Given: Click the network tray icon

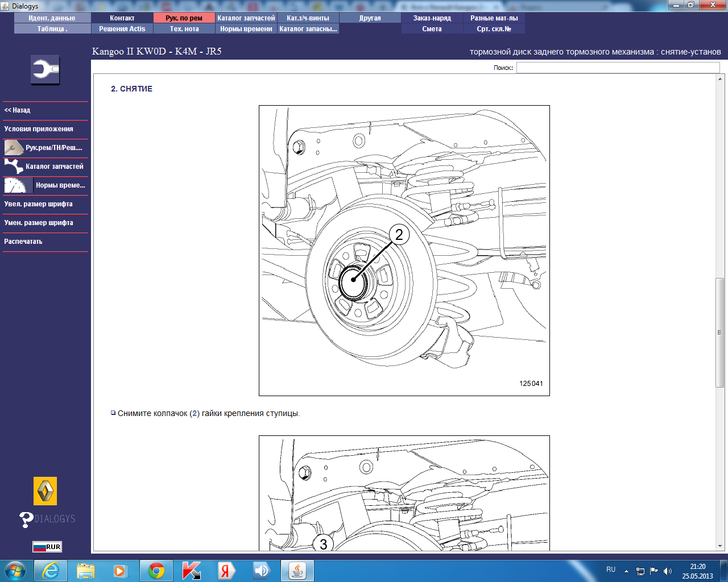Looking at the screenshot, I should click(x=640, y=571).
